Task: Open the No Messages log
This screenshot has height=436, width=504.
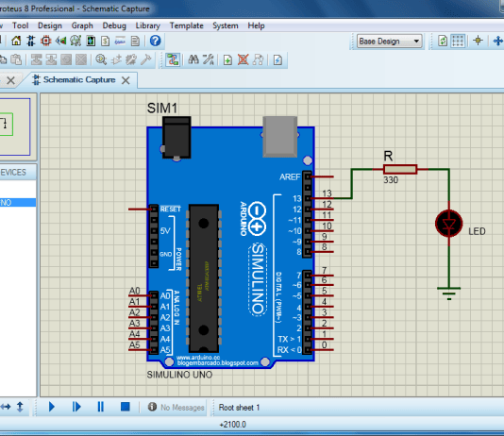Action: pos(176,408)
